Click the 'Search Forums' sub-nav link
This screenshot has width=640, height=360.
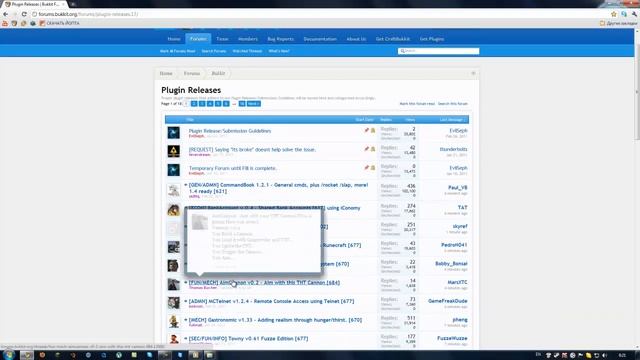click(x=214, y=51)
